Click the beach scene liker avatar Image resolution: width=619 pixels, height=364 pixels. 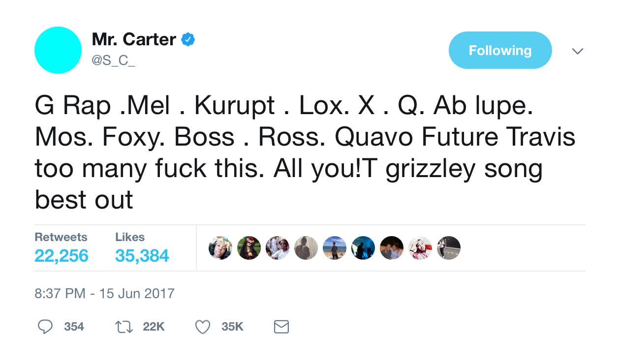tap(335, 248)
